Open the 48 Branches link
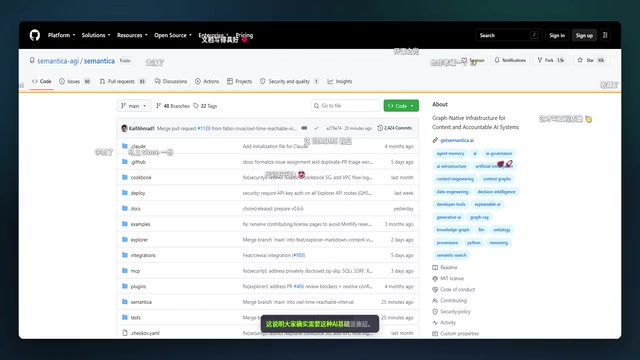This screenshot has width=640, height=360. [173, 106]
